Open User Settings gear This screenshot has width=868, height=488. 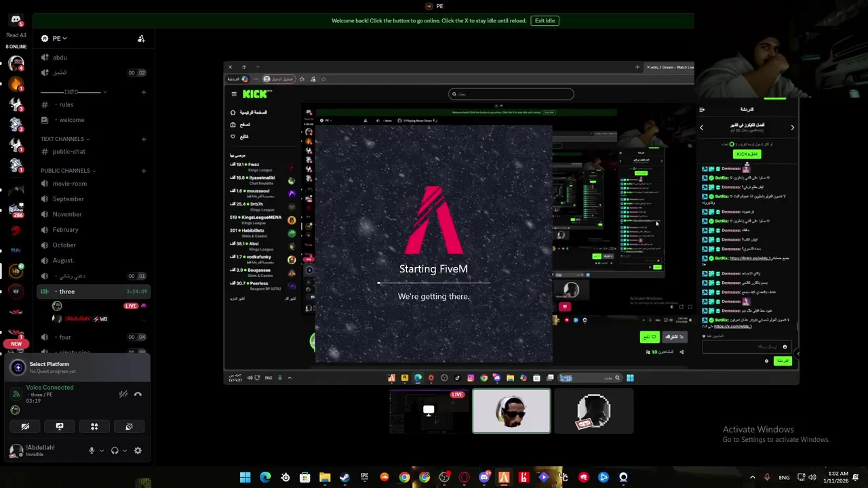coord(138,451)
